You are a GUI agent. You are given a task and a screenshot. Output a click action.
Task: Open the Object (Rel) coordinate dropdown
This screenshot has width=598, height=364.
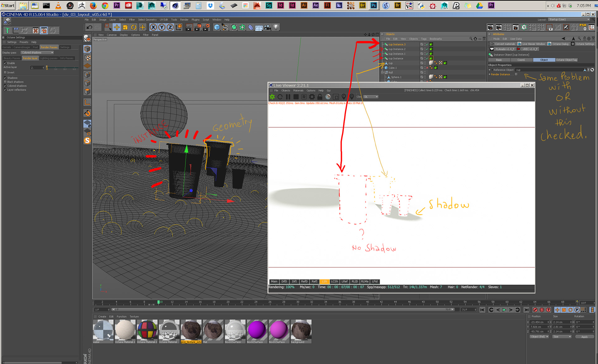539,337
